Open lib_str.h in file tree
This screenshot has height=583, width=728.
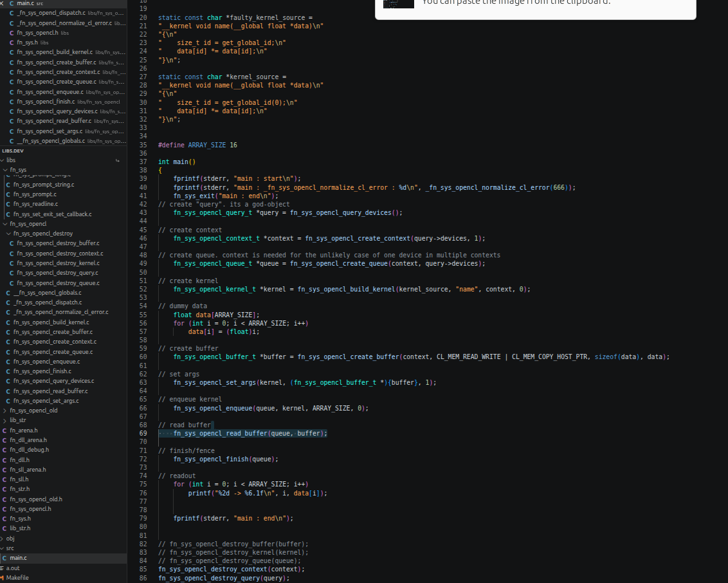[63, 529]
